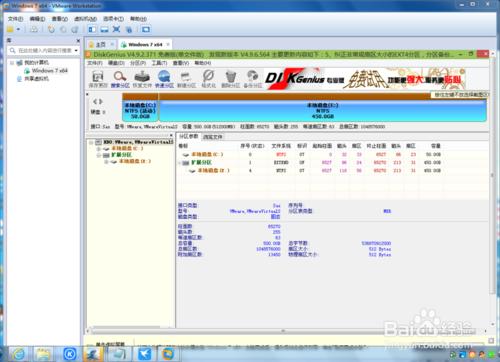Click the VMware Workstation taskbar icon
The height and width of the screenshot is (362, 500).
168,354
